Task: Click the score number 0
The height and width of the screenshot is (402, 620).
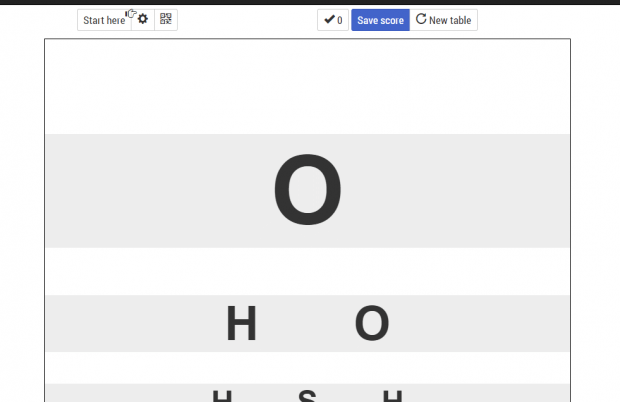Action: [340, 21]
